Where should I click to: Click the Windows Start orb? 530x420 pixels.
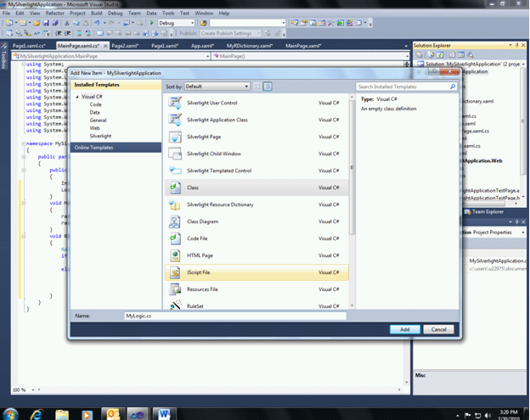click(x=10, y=415)
